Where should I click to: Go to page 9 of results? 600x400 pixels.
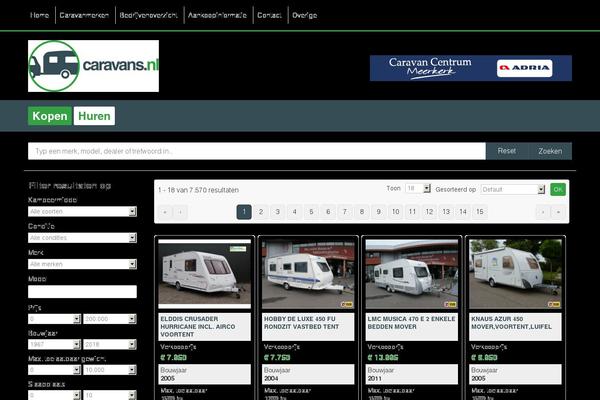(x=378, y=212)
